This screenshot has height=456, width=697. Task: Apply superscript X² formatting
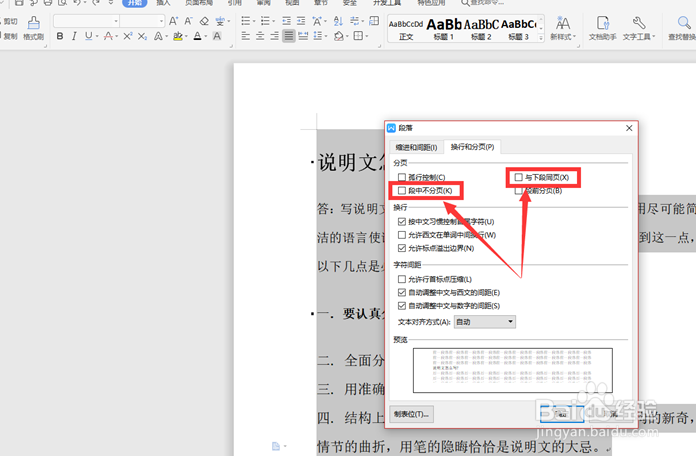(x=128, y=36)
